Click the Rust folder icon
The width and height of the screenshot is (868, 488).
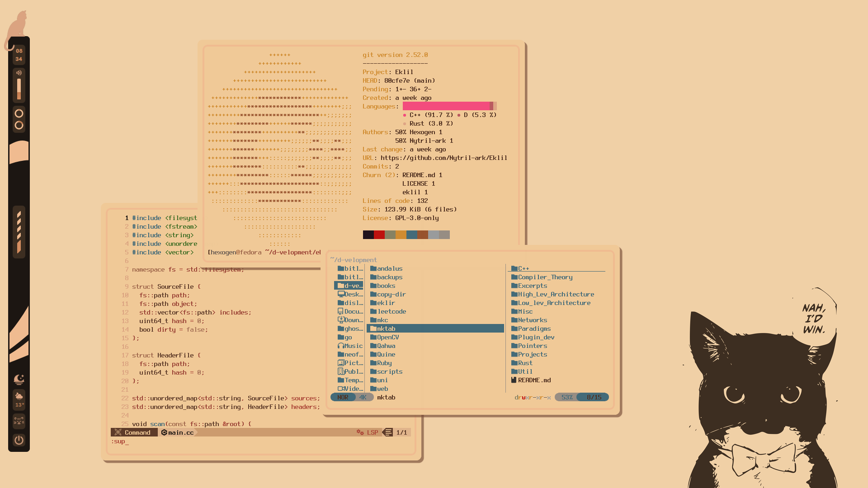(x=514, y=363)
